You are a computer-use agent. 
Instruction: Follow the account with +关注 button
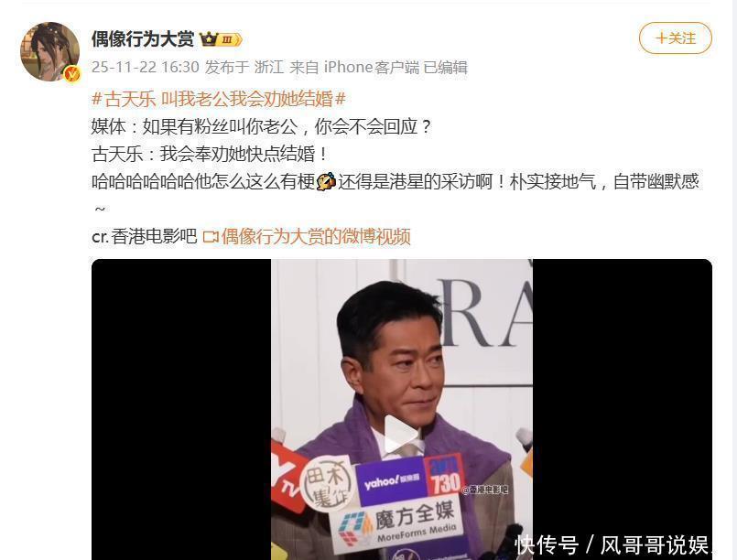tap(676, 38)
